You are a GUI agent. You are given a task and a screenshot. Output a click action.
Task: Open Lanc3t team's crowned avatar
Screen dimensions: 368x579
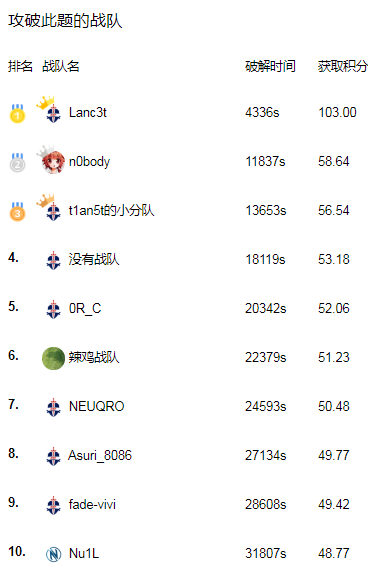[49, 109]
